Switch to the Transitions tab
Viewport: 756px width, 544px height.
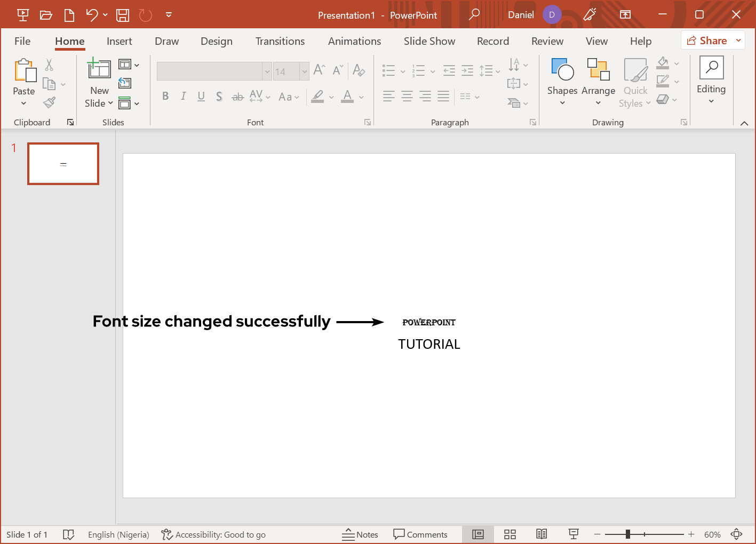280,41
